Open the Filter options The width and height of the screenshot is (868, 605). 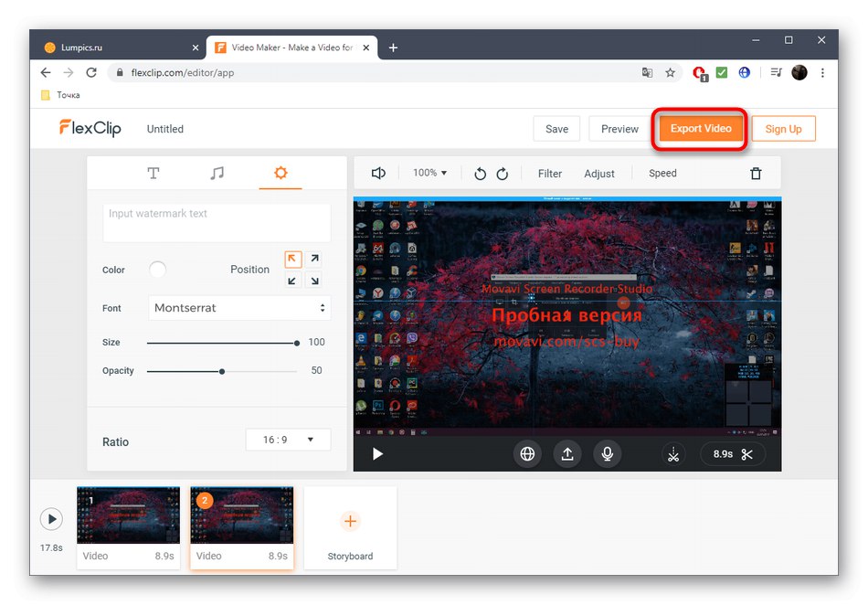coord(550,174)
